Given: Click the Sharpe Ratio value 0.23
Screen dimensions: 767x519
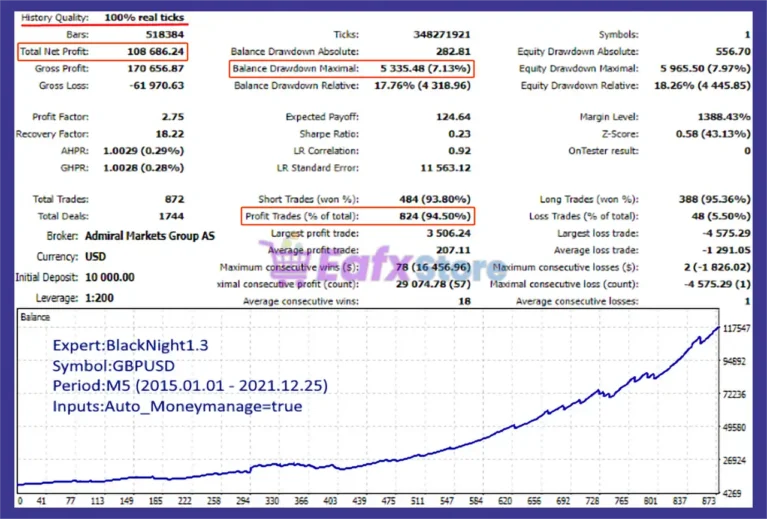Looking at the screenshot, I should [x=459, y=133].
